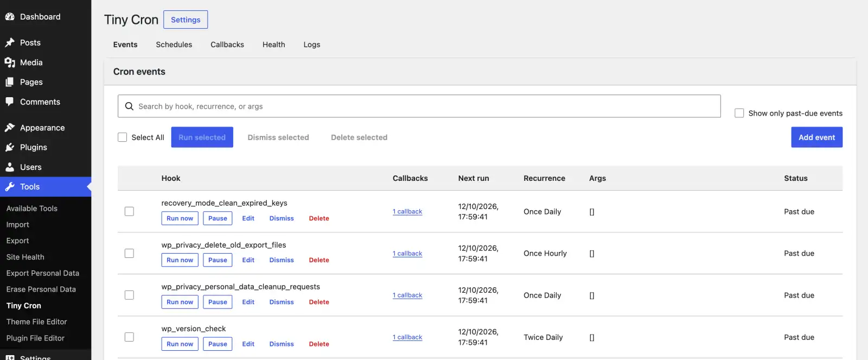Screen dimensions: 868x360
Task: Open Theme File Editor submenu item
Action: click(x=37, y=321)
